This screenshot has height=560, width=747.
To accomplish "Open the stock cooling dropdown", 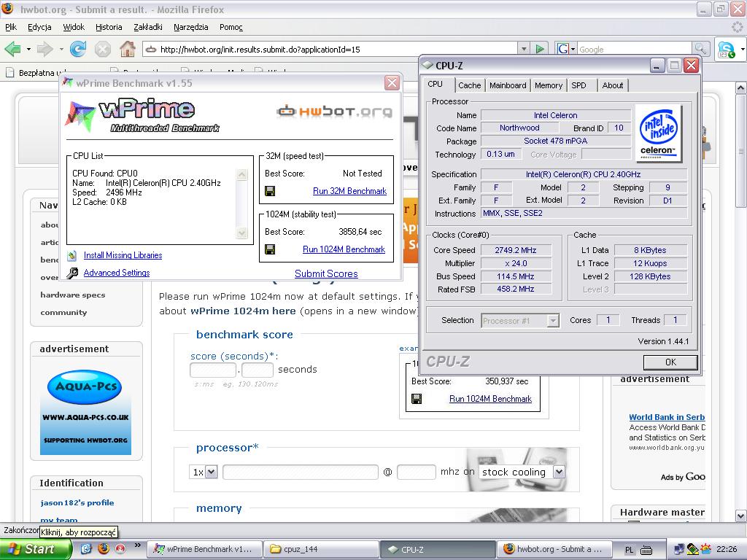I will coord(559,472).
